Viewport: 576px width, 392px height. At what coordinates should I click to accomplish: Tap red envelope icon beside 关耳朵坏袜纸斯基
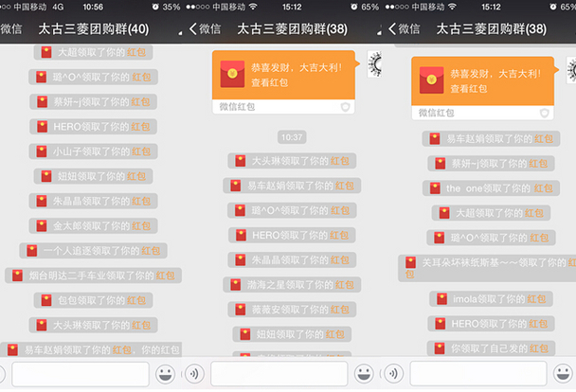411,262
